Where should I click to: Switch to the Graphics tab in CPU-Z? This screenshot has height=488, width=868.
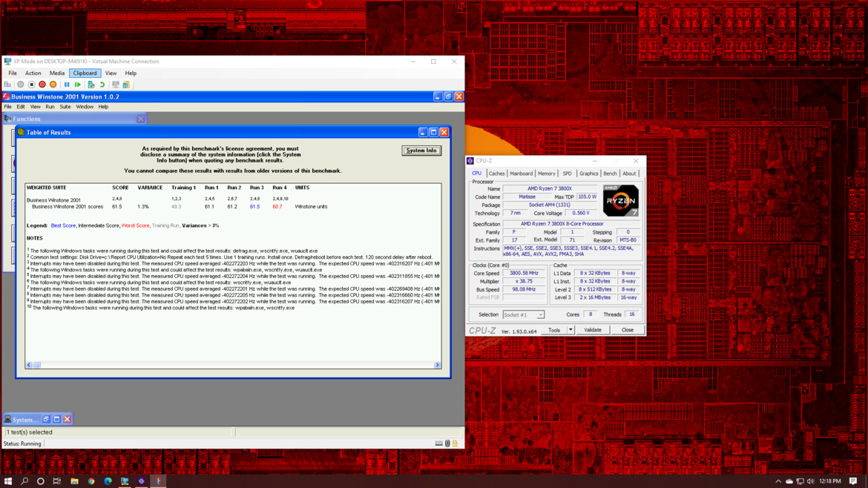[588, 174]
